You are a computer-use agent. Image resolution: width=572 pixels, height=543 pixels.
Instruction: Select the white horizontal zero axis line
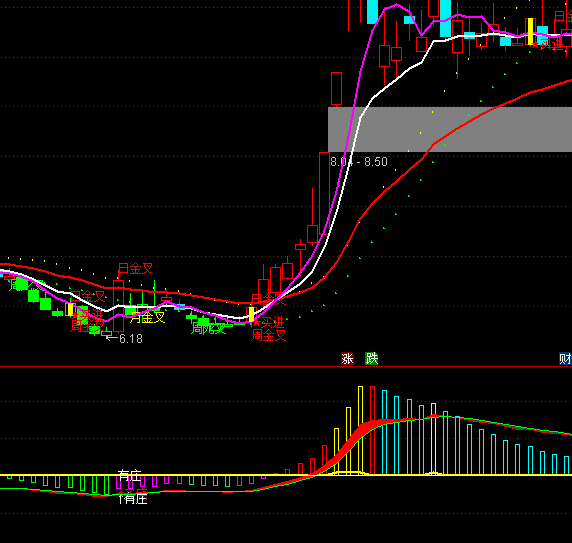click(286, 475)
